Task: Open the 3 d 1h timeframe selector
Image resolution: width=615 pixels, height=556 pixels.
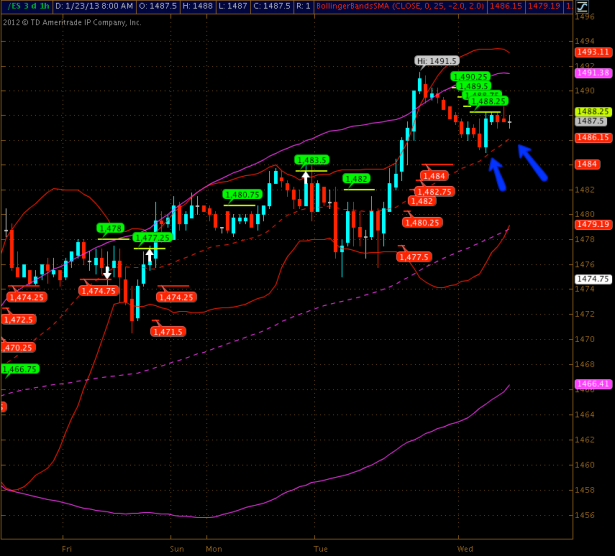Action: tap(43, 6)
